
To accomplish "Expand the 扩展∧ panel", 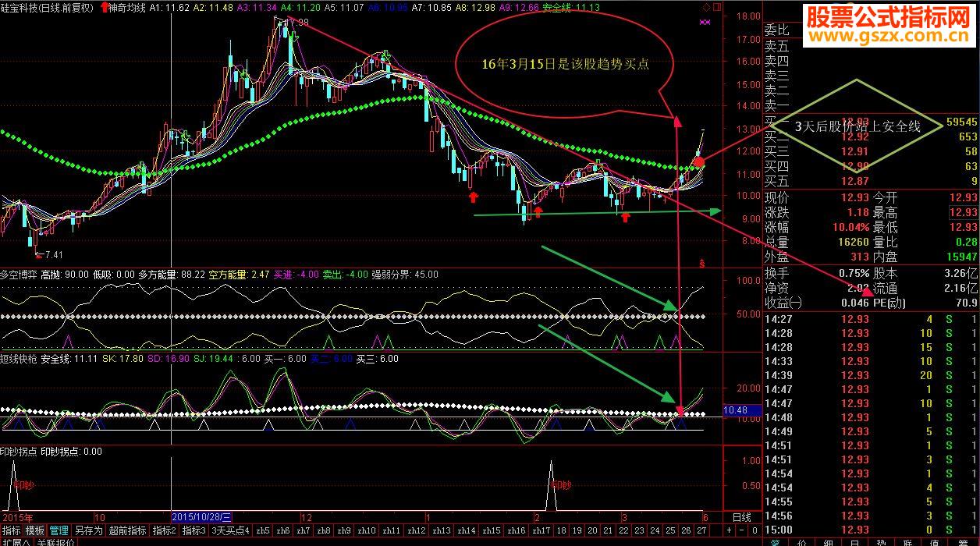I will point(15,542).
